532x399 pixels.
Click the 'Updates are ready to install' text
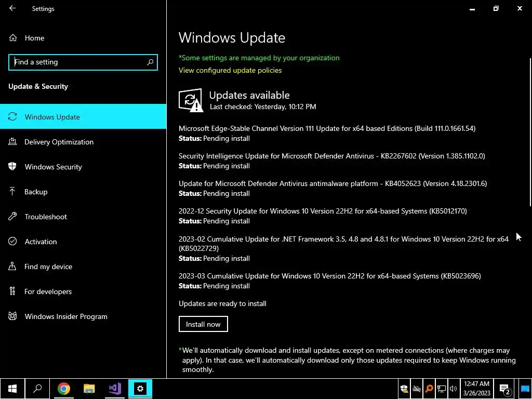[x=222, y=303]
